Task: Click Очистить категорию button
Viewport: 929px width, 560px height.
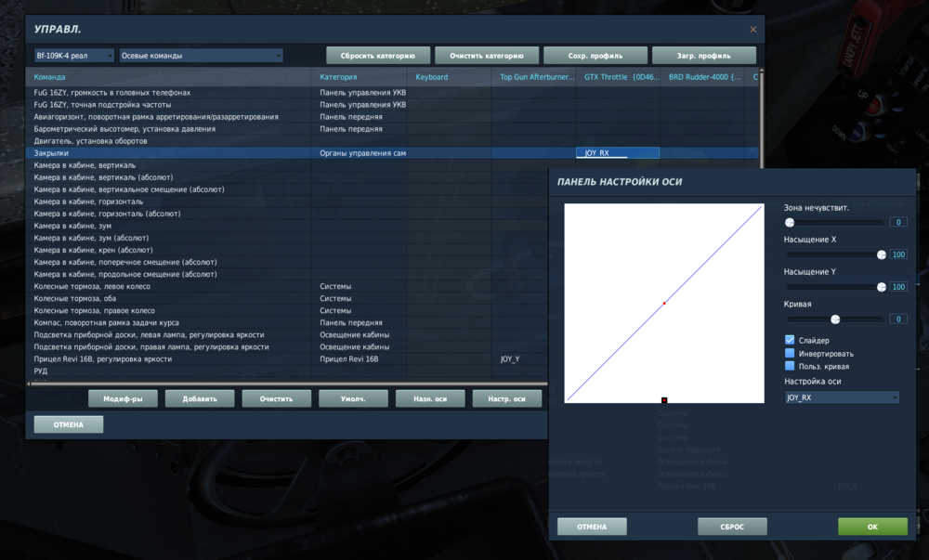Action: 487,56
